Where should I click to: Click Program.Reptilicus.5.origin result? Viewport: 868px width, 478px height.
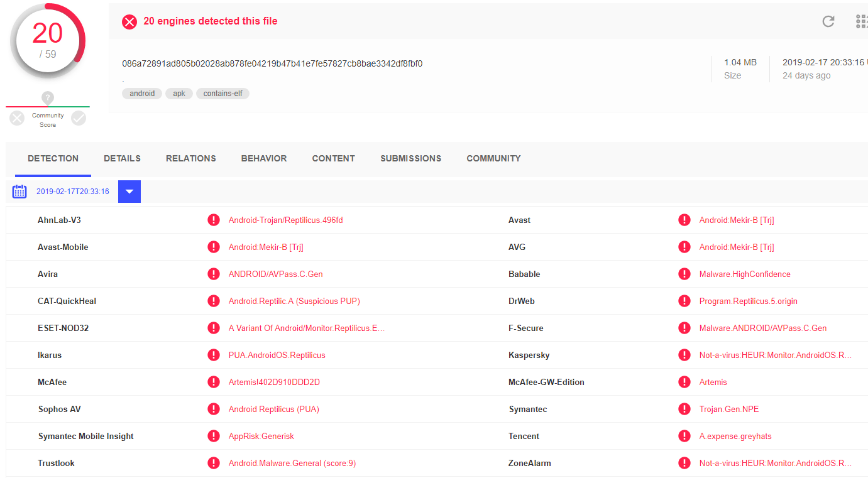(749, 301)
